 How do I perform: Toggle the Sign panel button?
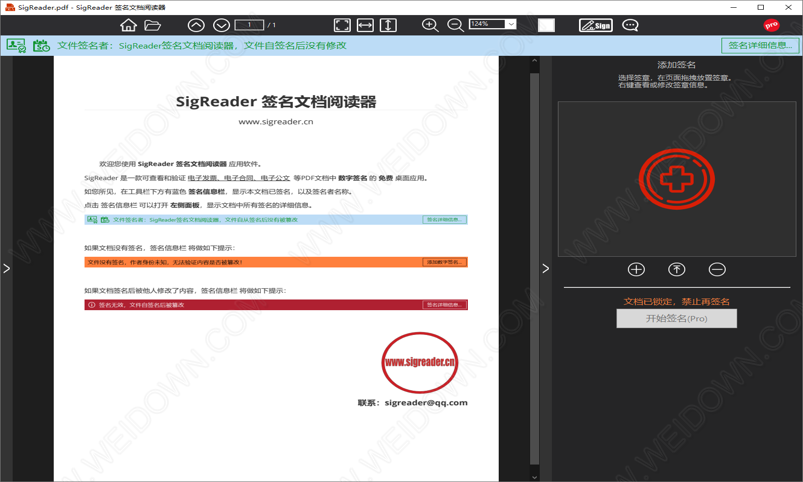(x=596, y=25)
